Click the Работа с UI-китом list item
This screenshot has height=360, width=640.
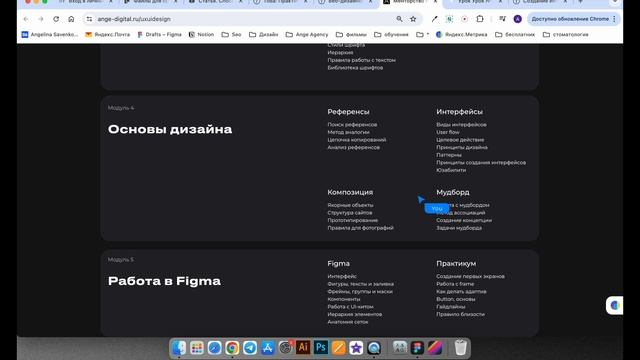[350, 307]
